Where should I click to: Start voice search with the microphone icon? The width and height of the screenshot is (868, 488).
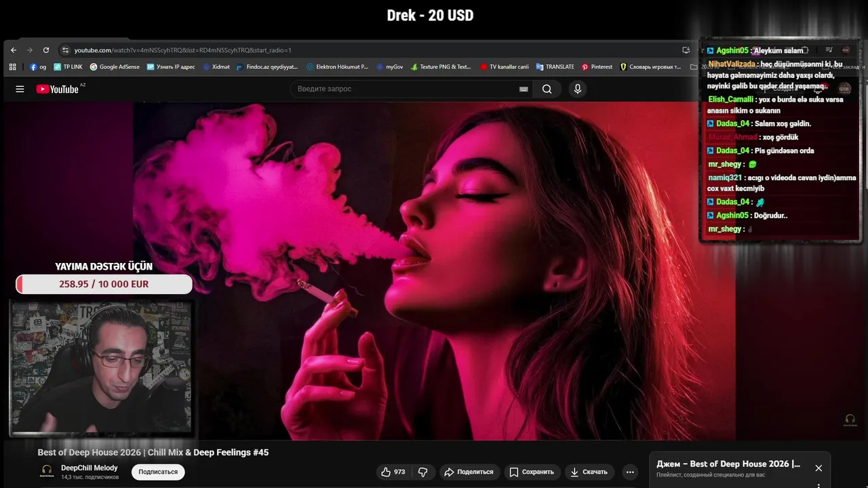[577, 89]
